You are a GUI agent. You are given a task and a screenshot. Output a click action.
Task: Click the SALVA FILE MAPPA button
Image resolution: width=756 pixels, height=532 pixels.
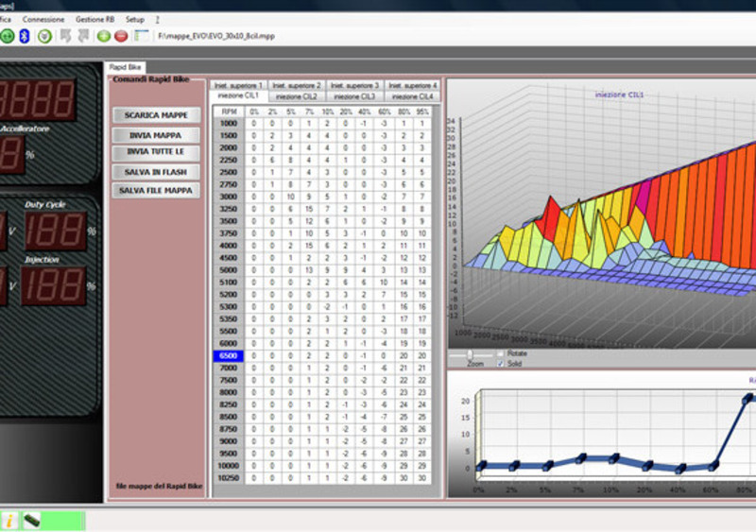click(x=157, y=190)
